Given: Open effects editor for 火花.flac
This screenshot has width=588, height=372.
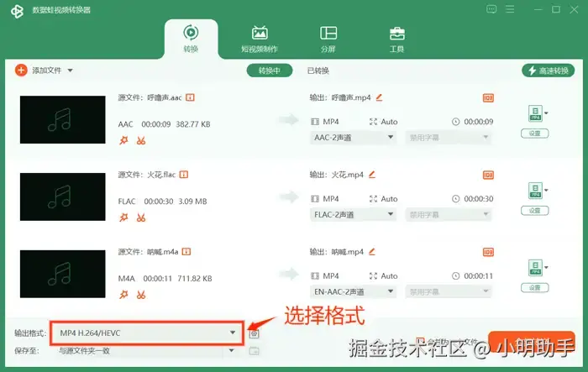Looking at the screenshot, I should pyautogui.click(x=123, y=217).
